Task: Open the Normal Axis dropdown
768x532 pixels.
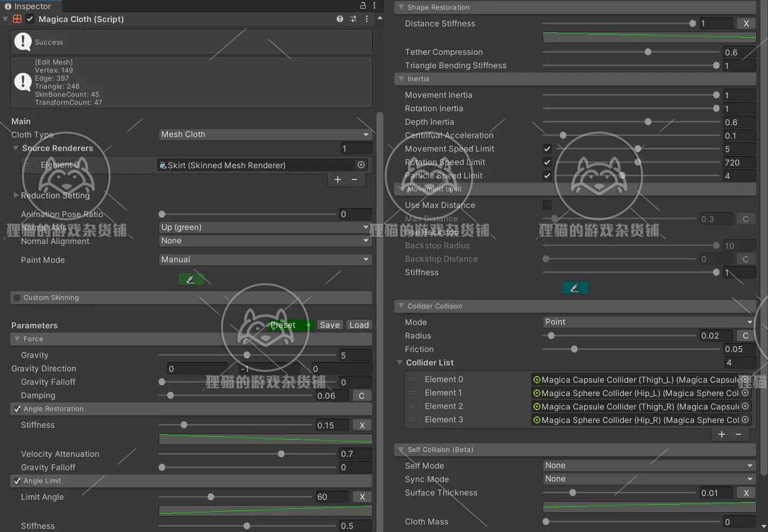Action: click(265, 227)
